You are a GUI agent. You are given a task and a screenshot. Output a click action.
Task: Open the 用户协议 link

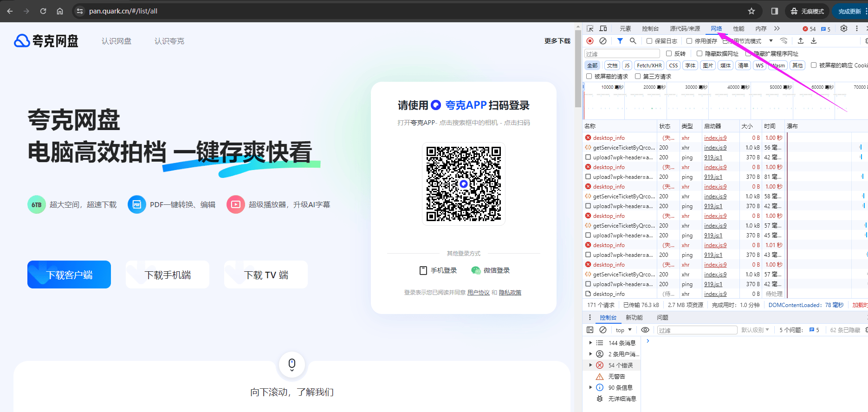coord(478,293)
